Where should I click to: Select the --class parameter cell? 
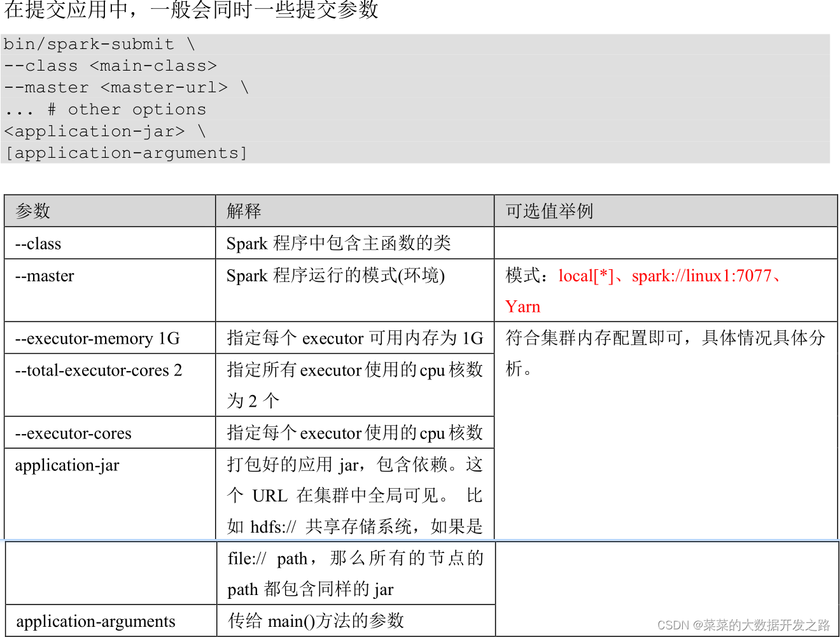[110, 243]
